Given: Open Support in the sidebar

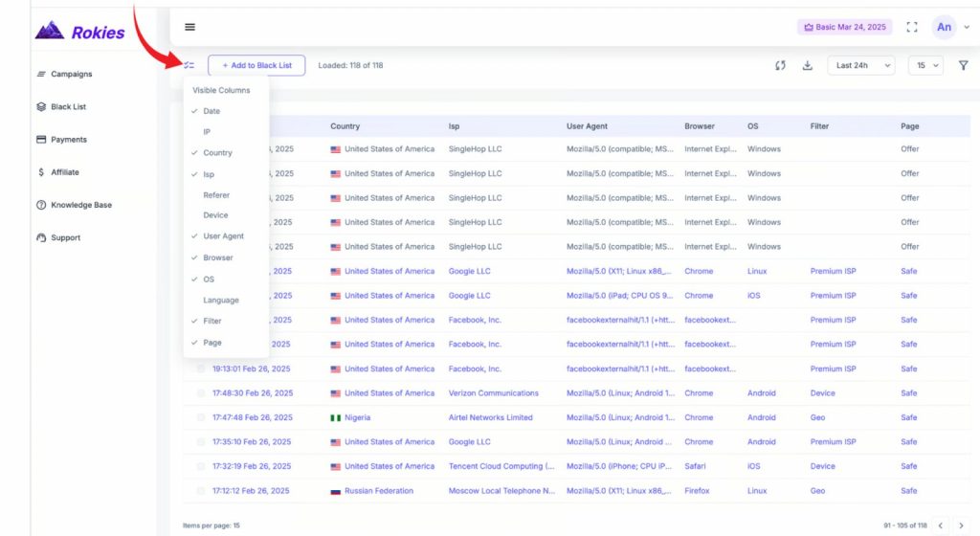Looking at the screenshot, I should (66, 237).
